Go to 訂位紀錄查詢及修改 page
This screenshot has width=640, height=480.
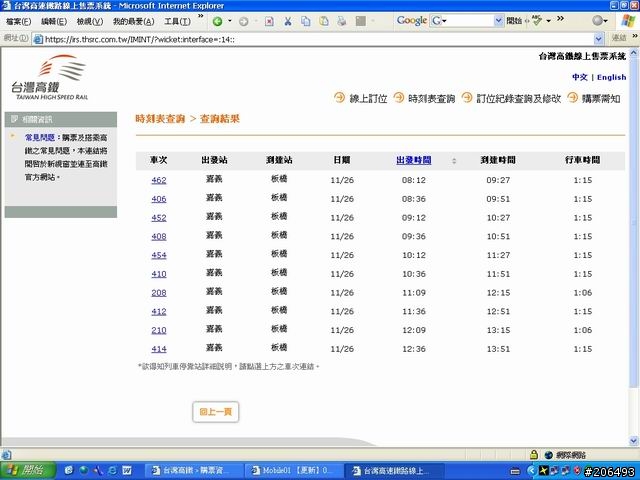click(518, 98)
